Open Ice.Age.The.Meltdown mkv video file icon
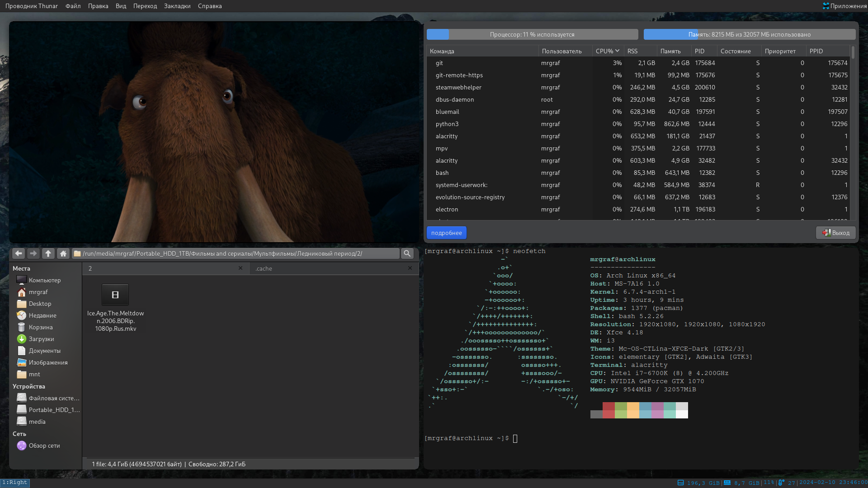This screenshot has height=488, width=868. (x=115, y=295)
